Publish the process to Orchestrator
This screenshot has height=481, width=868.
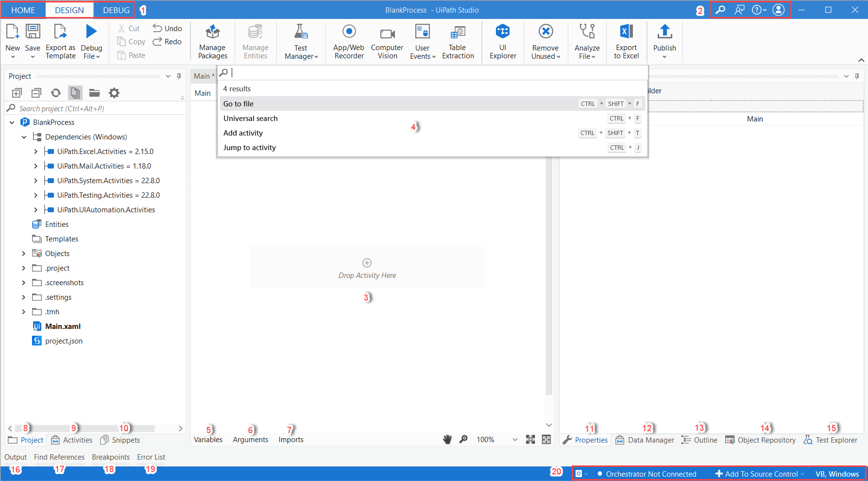tap(664, 42)
